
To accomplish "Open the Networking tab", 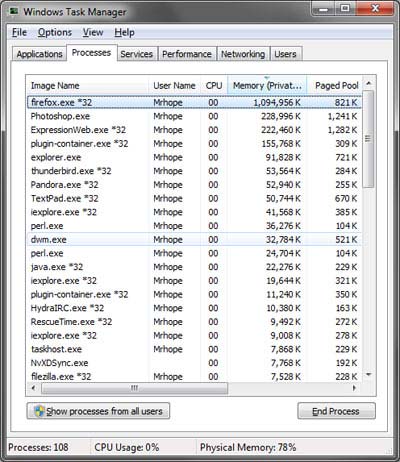I will pos(243,54).
